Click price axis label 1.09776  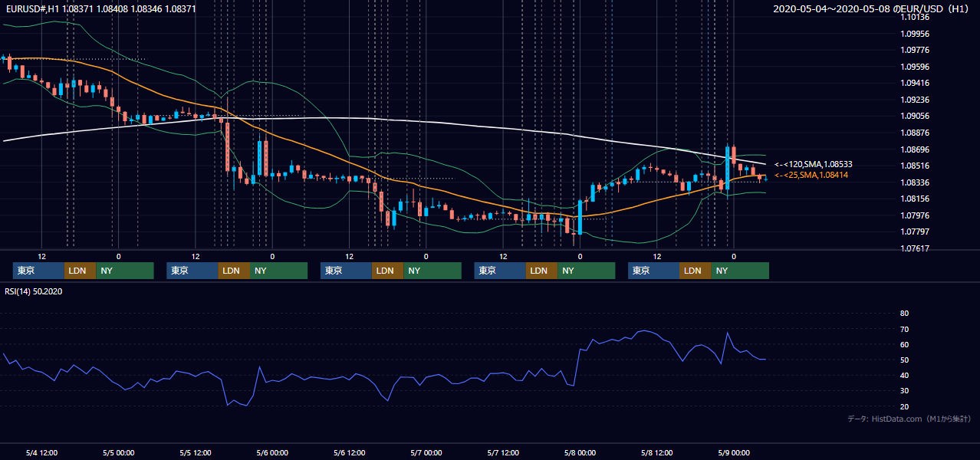click(915, 50)
